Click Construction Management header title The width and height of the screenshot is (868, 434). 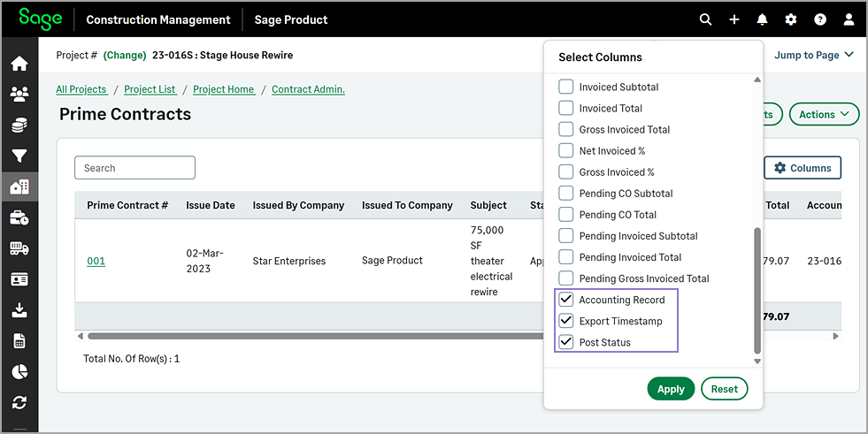(x=158, y=20)
